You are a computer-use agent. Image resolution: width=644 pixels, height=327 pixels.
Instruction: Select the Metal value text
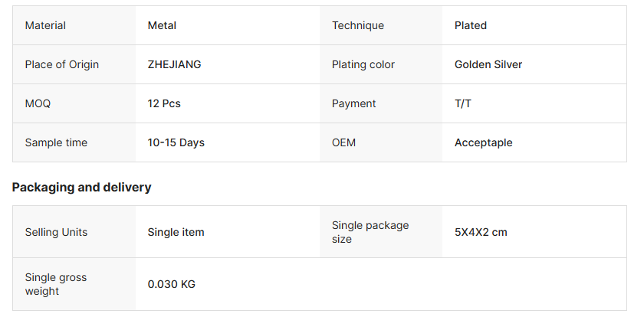coord(162,25)
